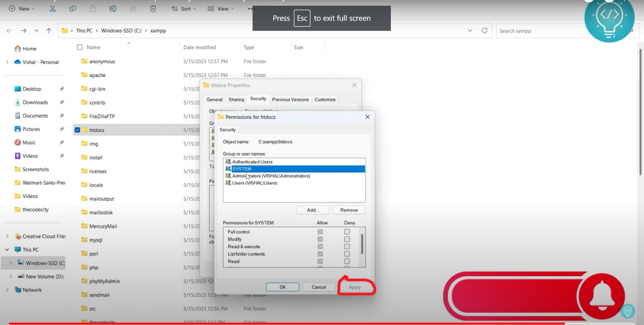The height and width of the screenshot is (325, 644).
Task: Expand the New Volume (D:) drive node
Action: 10,276
